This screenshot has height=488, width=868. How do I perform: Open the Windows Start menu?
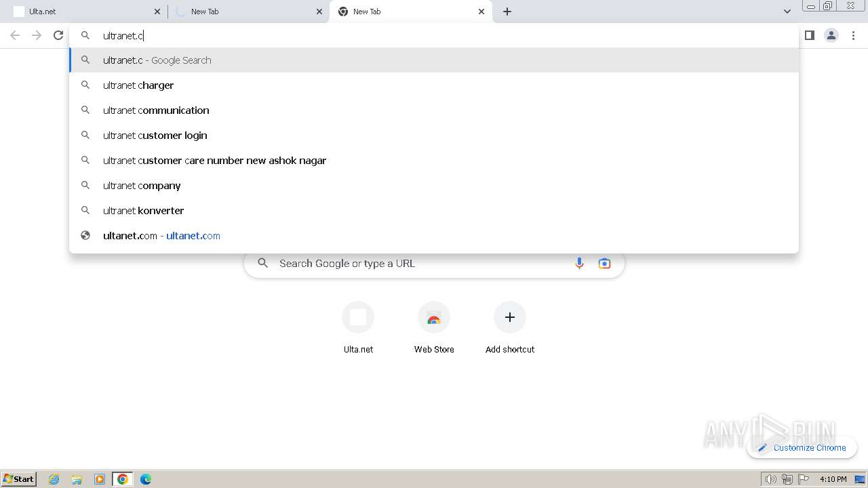coord(19,479)
